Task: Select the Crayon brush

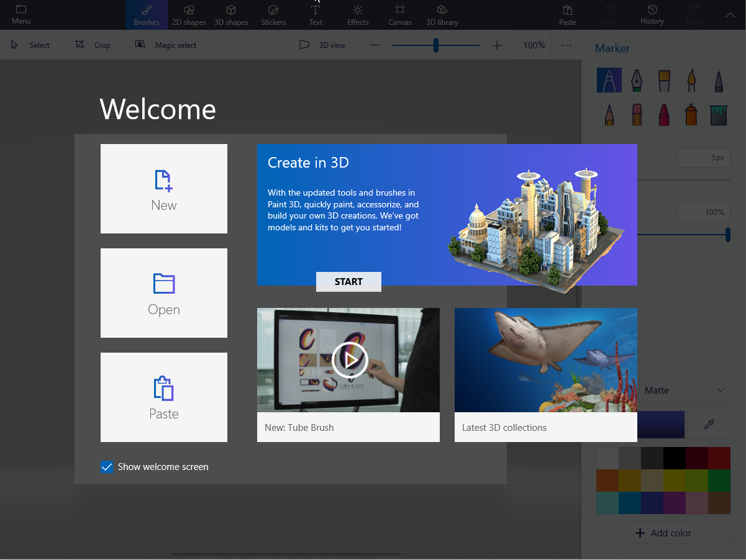Action: [x=664, y=114]
